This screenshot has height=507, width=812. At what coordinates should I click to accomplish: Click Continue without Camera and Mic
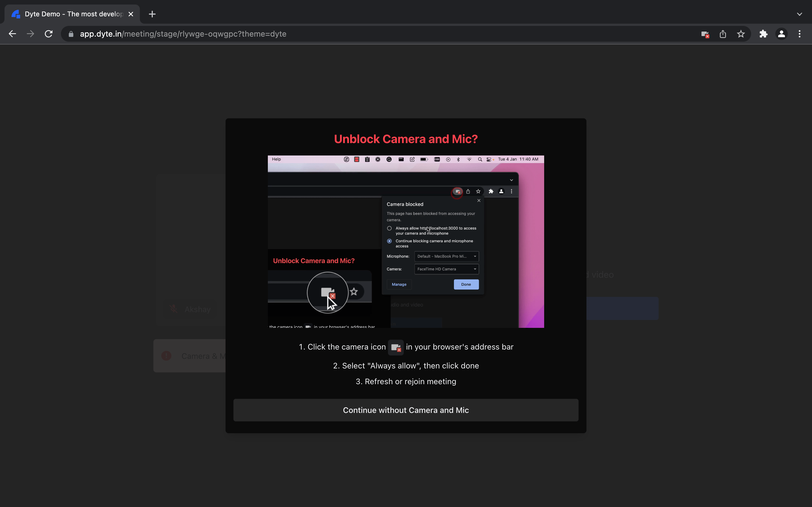(x=405, y=410)
